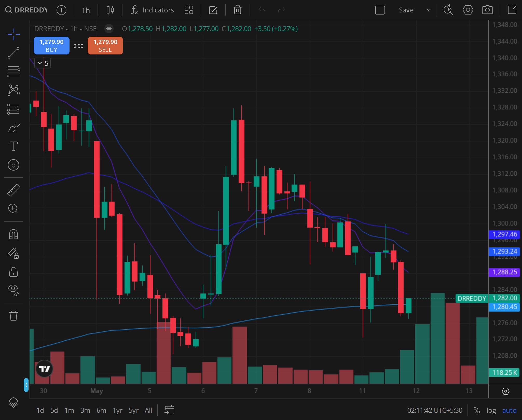Open the 1h interval selector

coord(86,10)
